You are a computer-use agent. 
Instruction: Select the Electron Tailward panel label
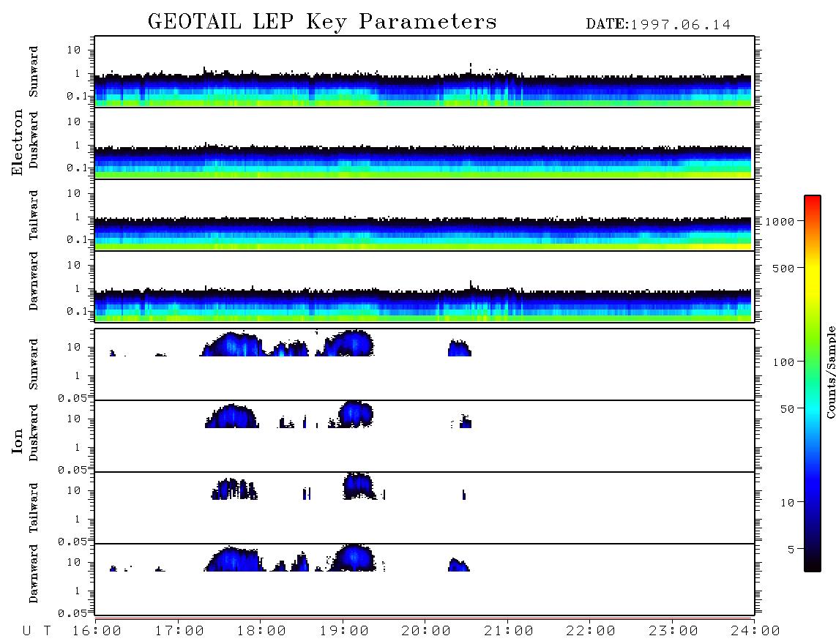tap(34, 215)
